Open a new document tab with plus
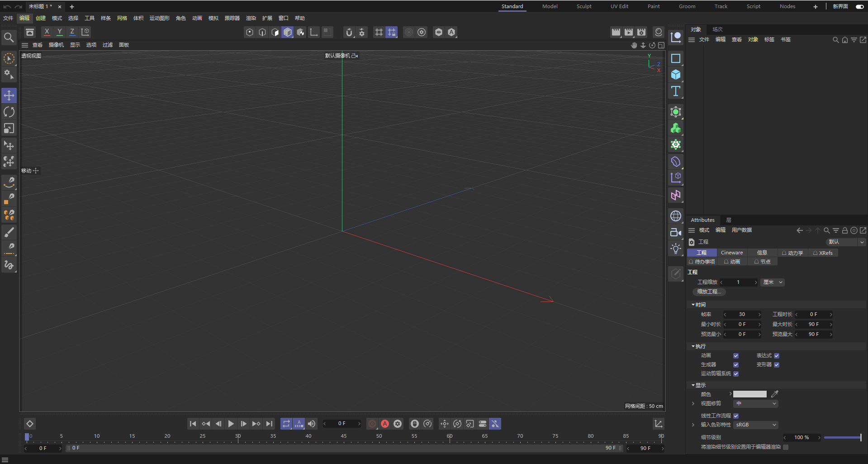The image size is (868, 464). click(x=72, y=7)
